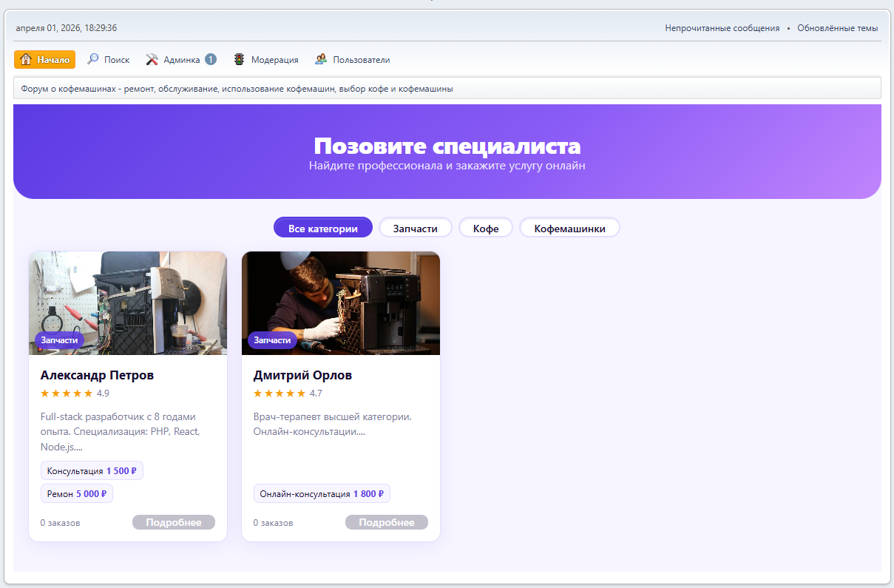Click Подробнее on Александр Петров's card

click(173, 522)
